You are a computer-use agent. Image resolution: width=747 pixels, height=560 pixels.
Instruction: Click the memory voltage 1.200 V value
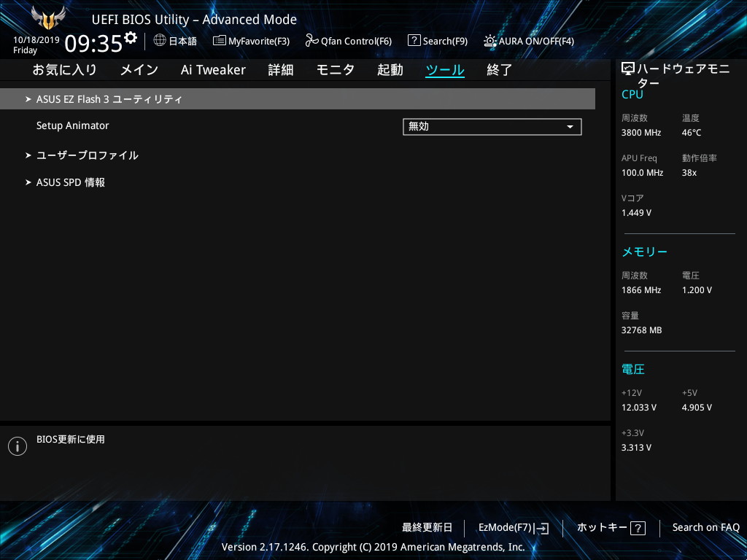(x=697, y=290)
